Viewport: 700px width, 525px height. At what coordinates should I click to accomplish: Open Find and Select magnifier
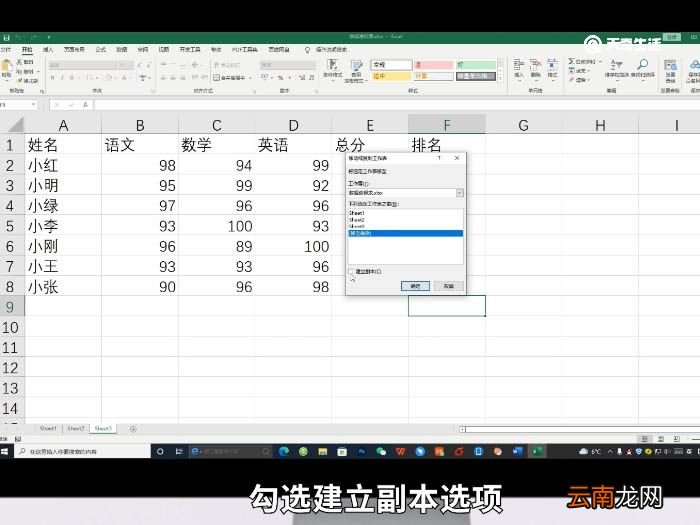coord(642,69)
